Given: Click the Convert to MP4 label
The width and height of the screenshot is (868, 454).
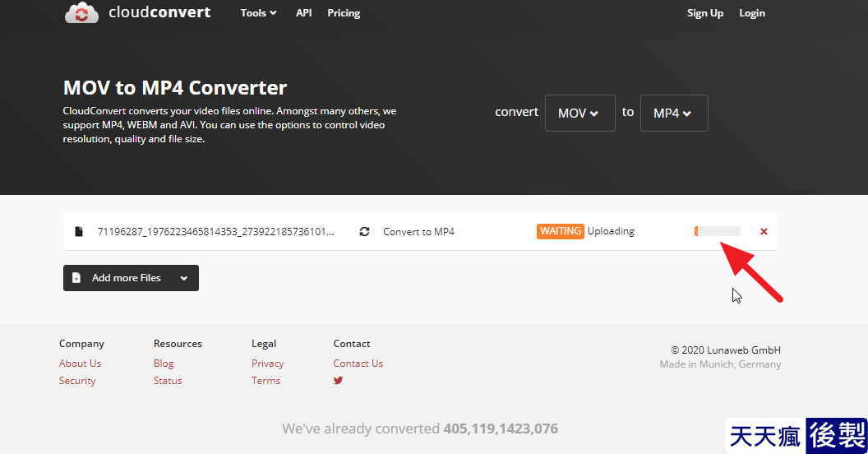Looking at the screenshot, I should tap(418, 231).
